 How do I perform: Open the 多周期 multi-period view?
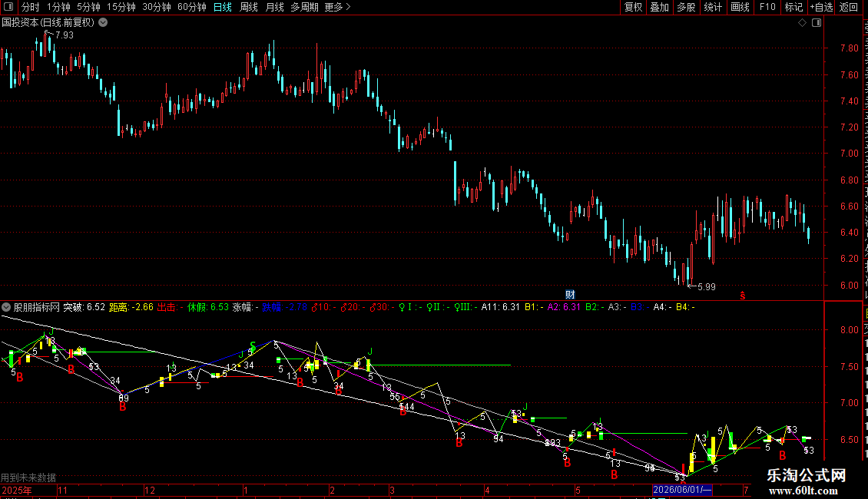304,7
